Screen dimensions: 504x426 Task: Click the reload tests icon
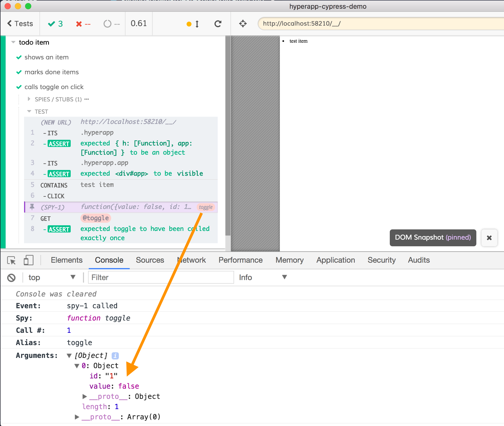point(218,24)
